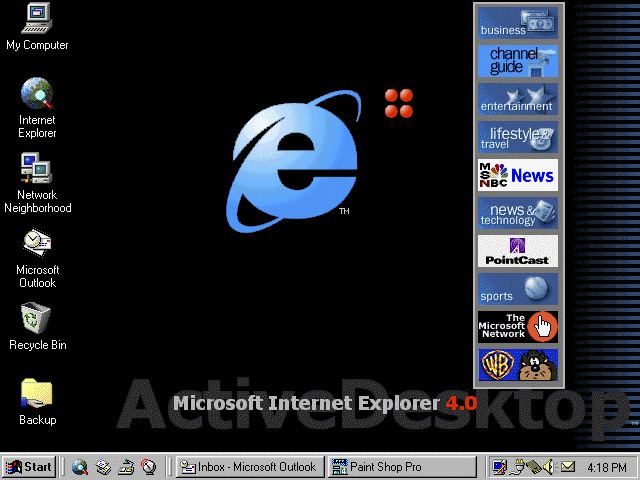The width and height of the screenshot is (640, 480).
Task: Click the blue Internet Explorer logo
Action: (x=294, y=162)
